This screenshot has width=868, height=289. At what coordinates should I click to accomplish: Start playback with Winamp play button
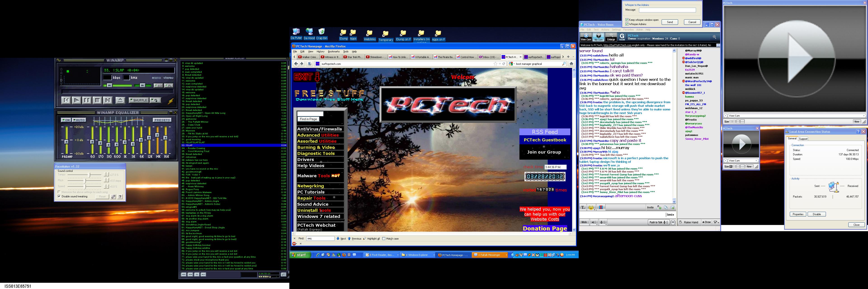pos(76,100)
